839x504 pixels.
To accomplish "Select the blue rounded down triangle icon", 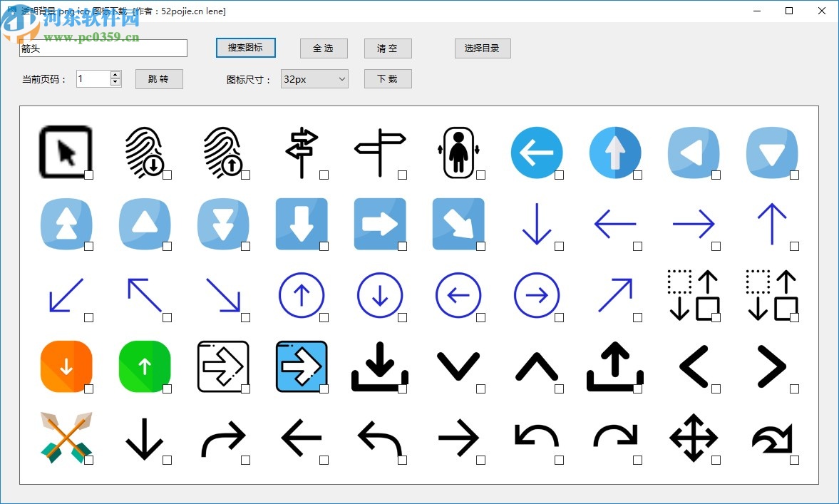I will [x=772, y=152].
